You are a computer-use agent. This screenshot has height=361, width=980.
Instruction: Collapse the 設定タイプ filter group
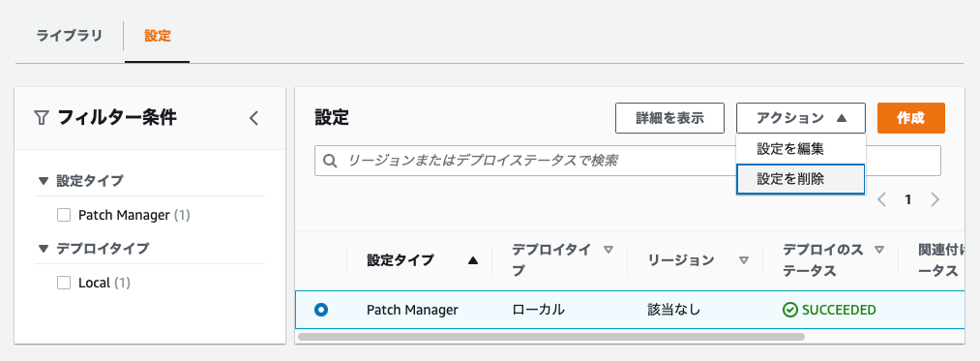coord(44,181)
